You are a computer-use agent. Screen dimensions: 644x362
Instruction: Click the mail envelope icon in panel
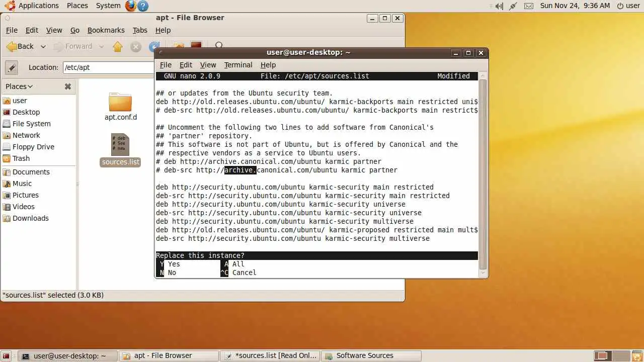tap(528, 6)
